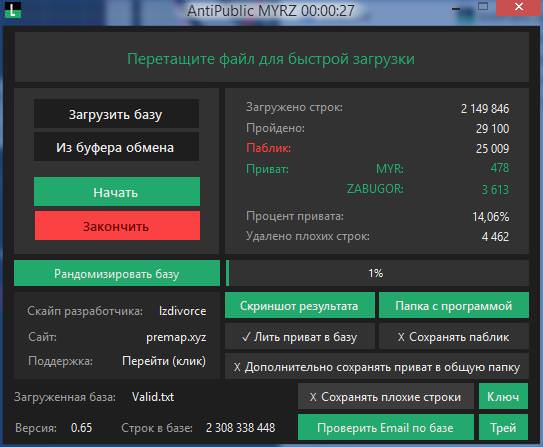The image size is (543, 447).
Task: Click 'Рандомизировать базу' button
Action: [117, 273]
